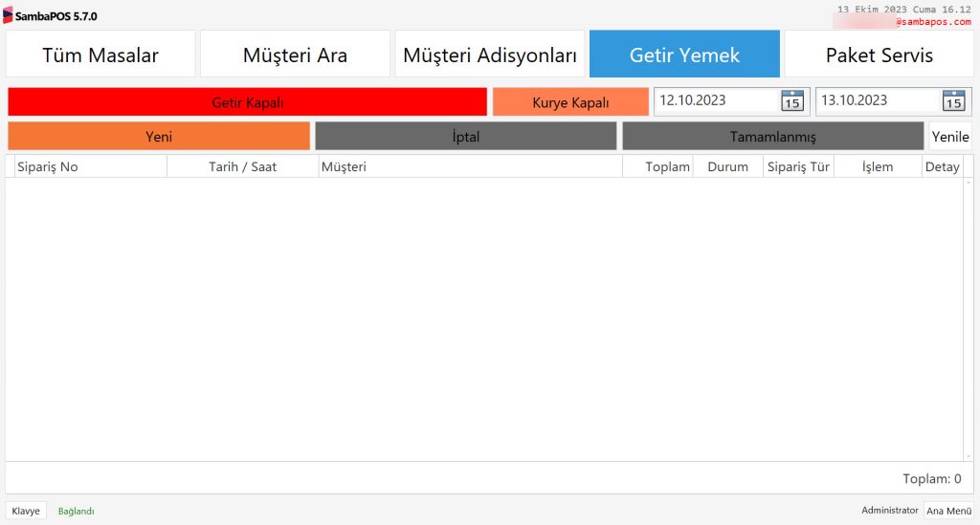Open calendar picker for 13.10.2023 date
The width and height of the screenshot is (980, 525).
(953, 101)
